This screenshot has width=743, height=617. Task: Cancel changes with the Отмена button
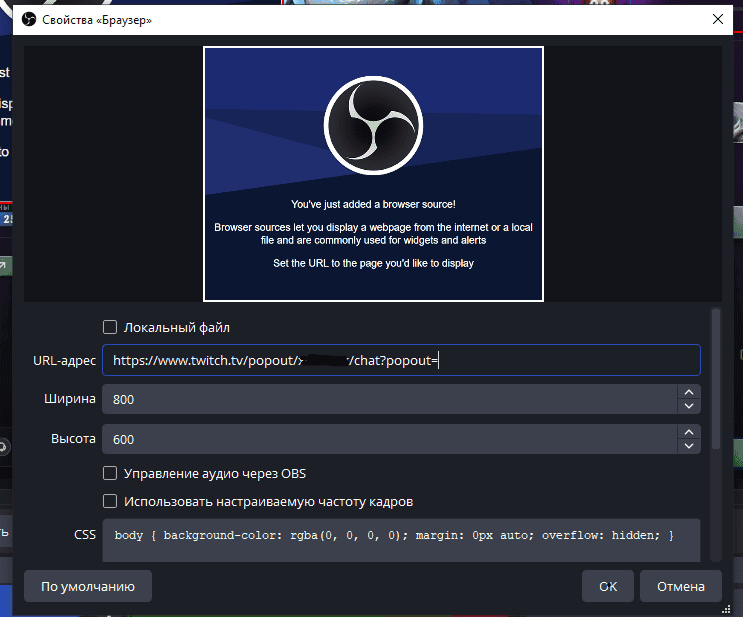point(680,587)
